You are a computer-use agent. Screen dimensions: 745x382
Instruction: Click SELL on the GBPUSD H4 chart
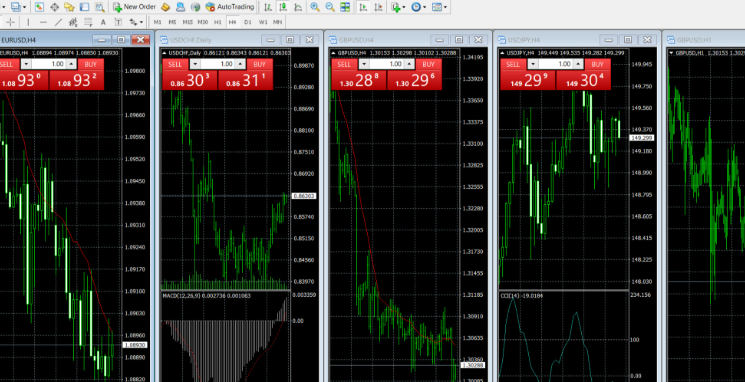[x=344, y=65]
